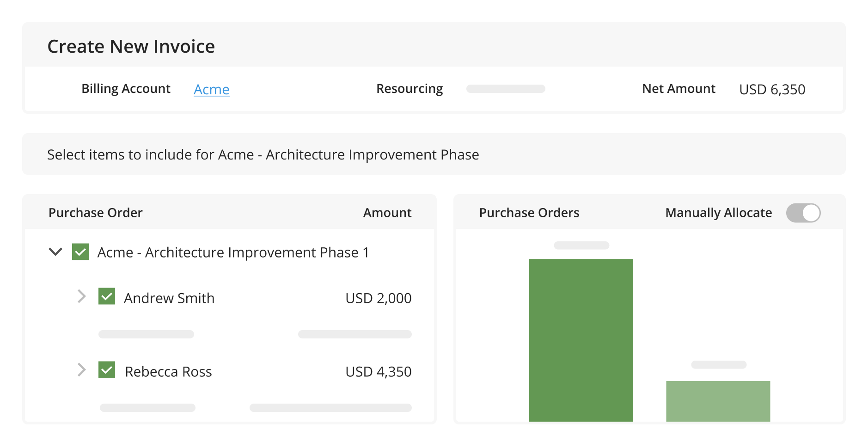Screen dimensions: 868x448
Task: Uncheck the Rebecca Ross line item
Action: (x=107, y=370)
